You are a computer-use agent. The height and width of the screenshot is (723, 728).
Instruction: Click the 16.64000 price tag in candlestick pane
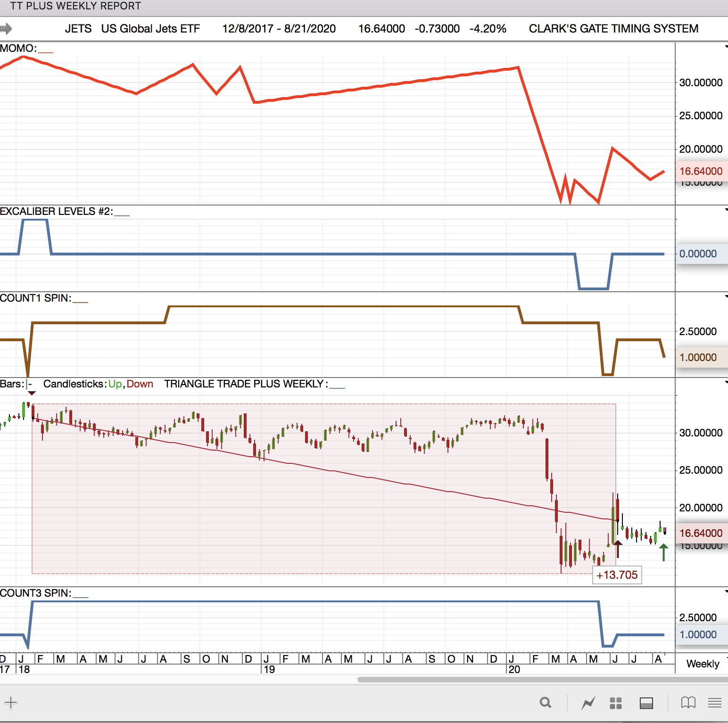(x=701, y=533)
